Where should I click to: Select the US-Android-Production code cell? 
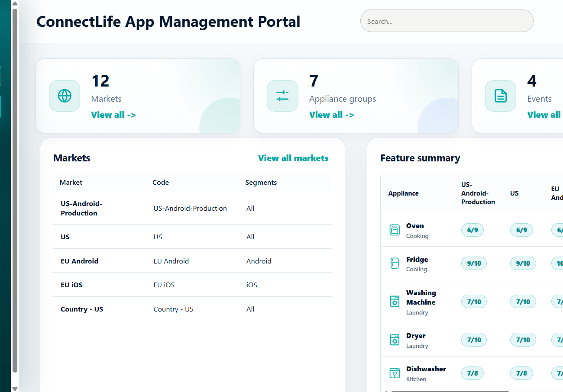point(190,208)
